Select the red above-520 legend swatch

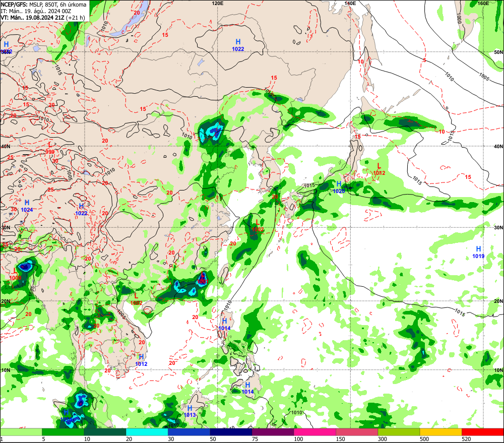coord(483,432)
